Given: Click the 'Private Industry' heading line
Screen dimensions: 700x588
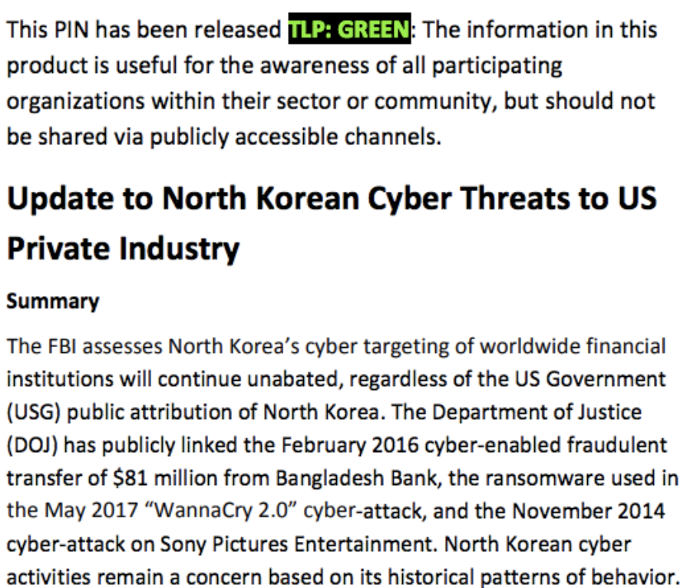Looking at the screenshot, I should tap(123, 249).
